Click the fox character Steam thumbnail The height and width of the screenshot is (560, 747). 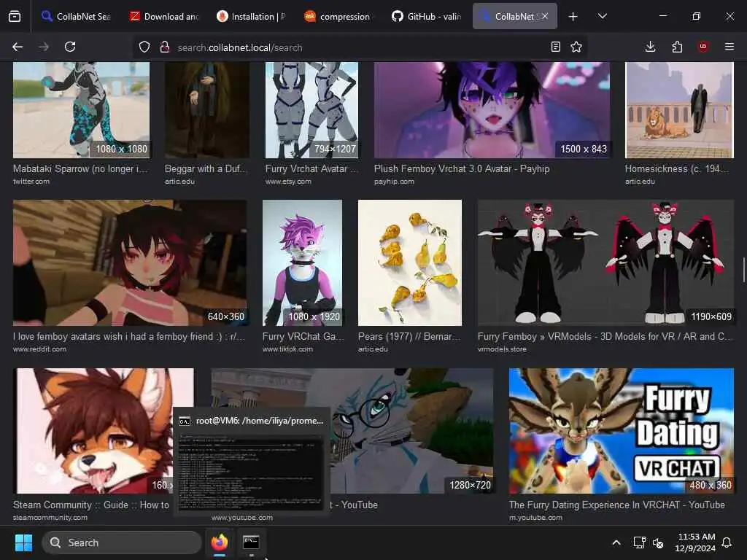pos(104,430)
